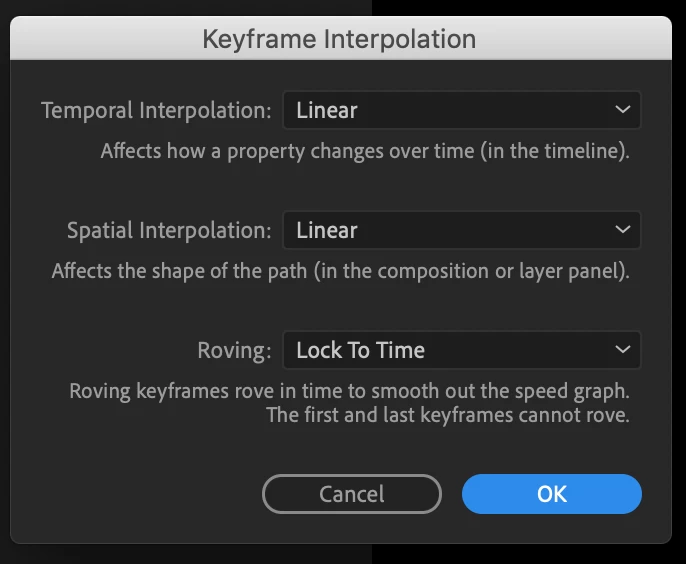Screen dimensions: 686x564
Task: Click the "Affects how a property changes" description
Action: (x=365, y=152)
